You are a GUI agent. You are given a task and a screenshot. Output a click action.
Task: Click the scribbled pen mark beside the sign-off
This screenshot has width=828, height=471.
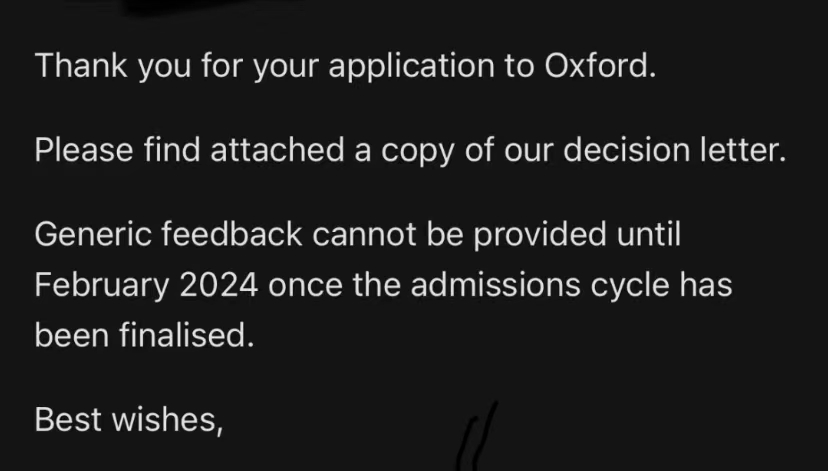[478, 435]
